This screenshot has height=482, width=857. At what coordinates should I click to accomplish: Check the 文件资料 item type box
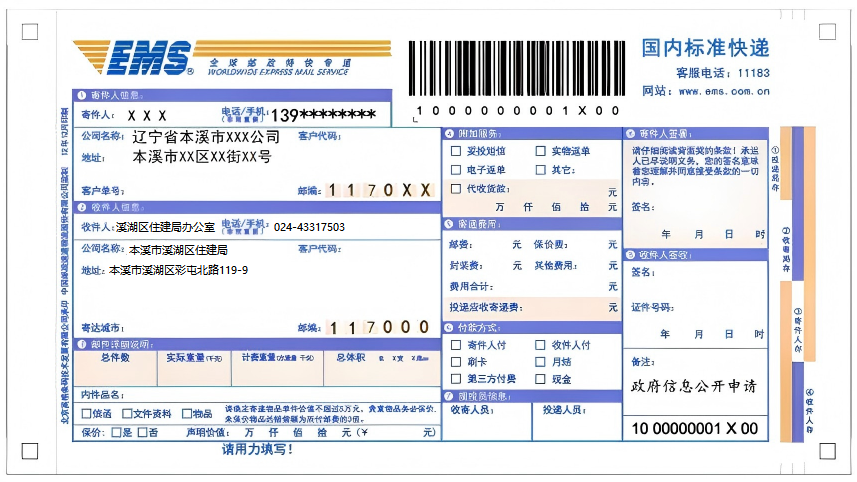[x=127, y=414]
